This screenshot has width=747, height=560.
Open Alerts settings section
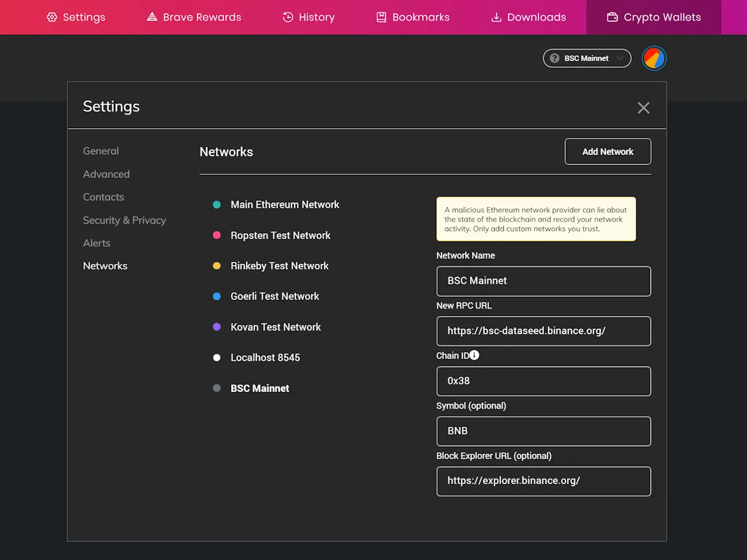click(96, 243)
